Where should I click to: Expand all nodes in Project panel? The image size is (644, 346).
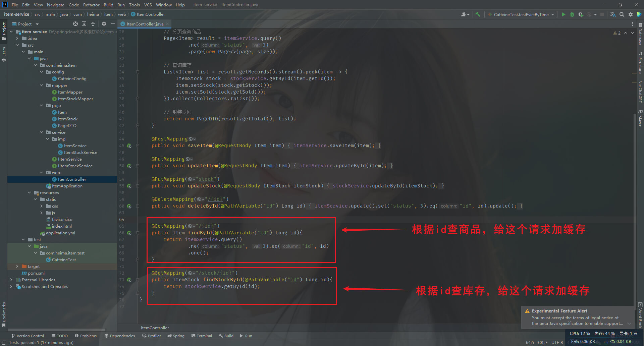pyautogui.click(x=84, y=24)
